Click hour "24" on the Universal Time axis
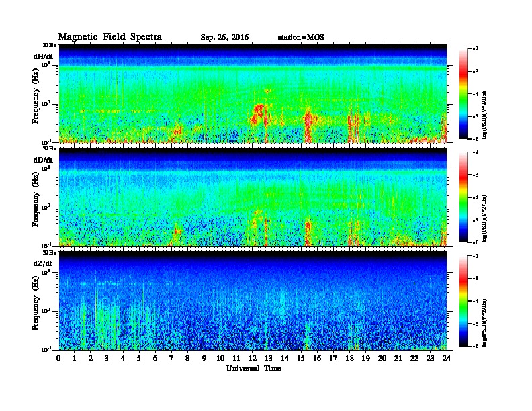The height and width of the screenshot is (411, 532). click(447, 359)
